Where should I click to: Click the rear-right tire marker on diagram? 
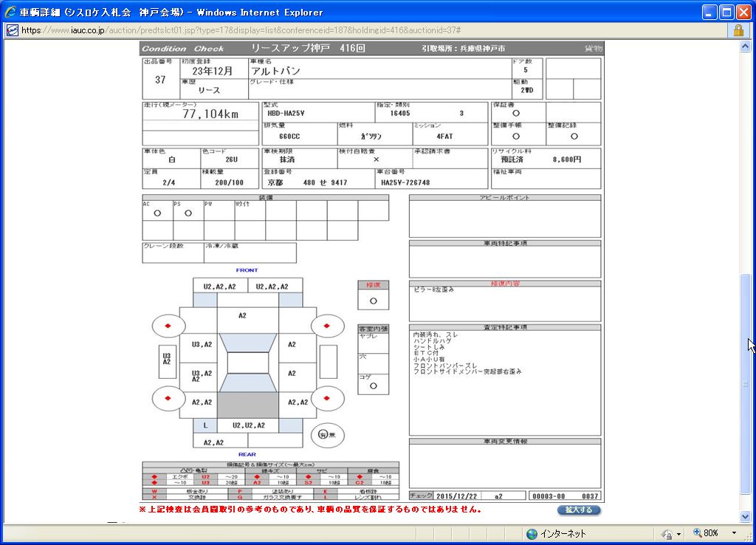[x=328, y=398]
